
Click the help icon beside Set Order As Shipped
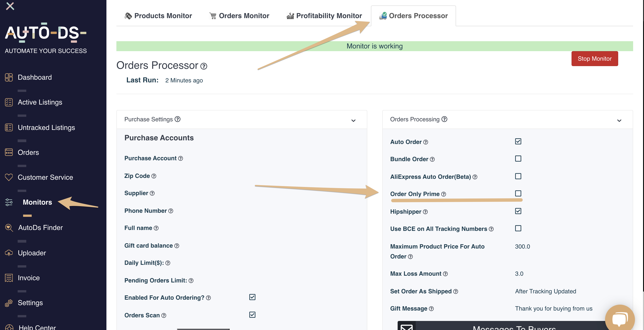click(x=456, y=292)
